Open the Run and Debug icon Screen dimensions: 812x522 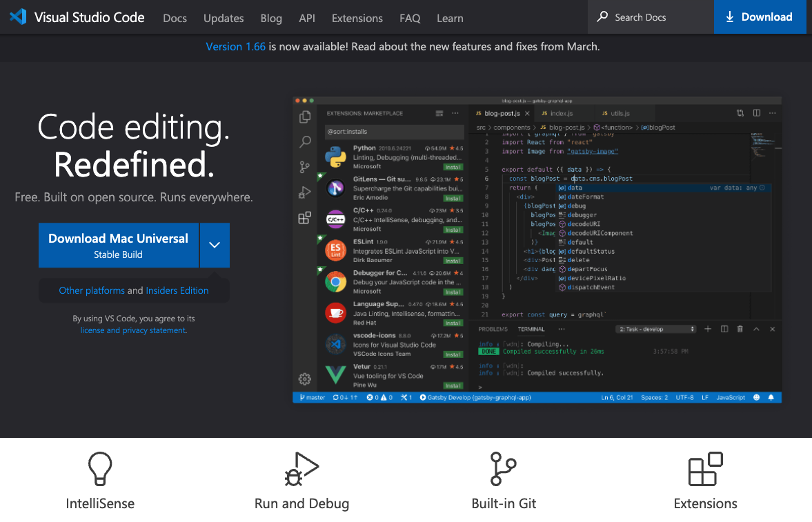pos(304,192)
